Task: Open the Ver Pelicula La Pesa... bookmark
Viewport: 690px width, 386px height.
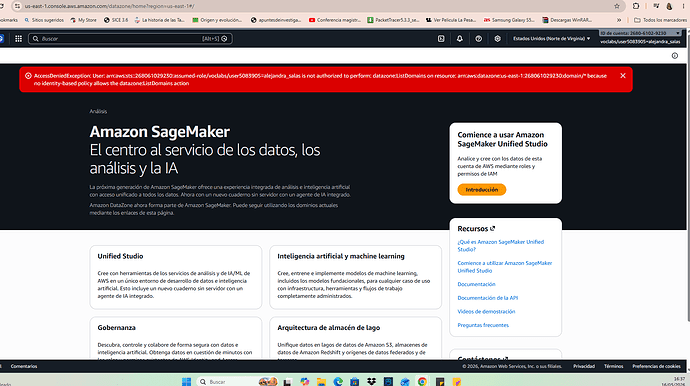Action: coord(451,20)
